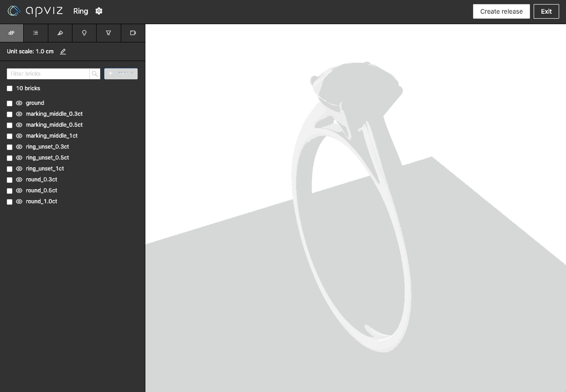Viewport: 566px width, 392px height.
Task: Open the materials highlighter tab icon
Action: pyautogui.click(x=60, y=33)
